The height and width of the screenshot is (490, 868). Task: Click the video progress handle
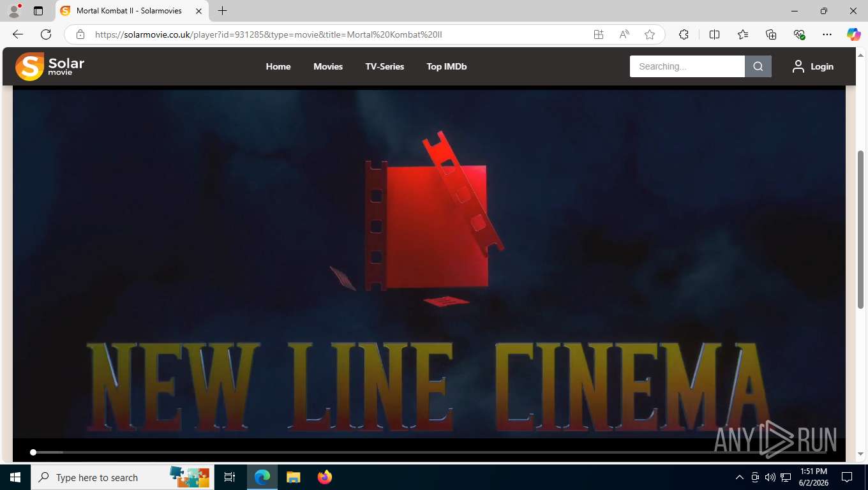click(x=33, y=452)
